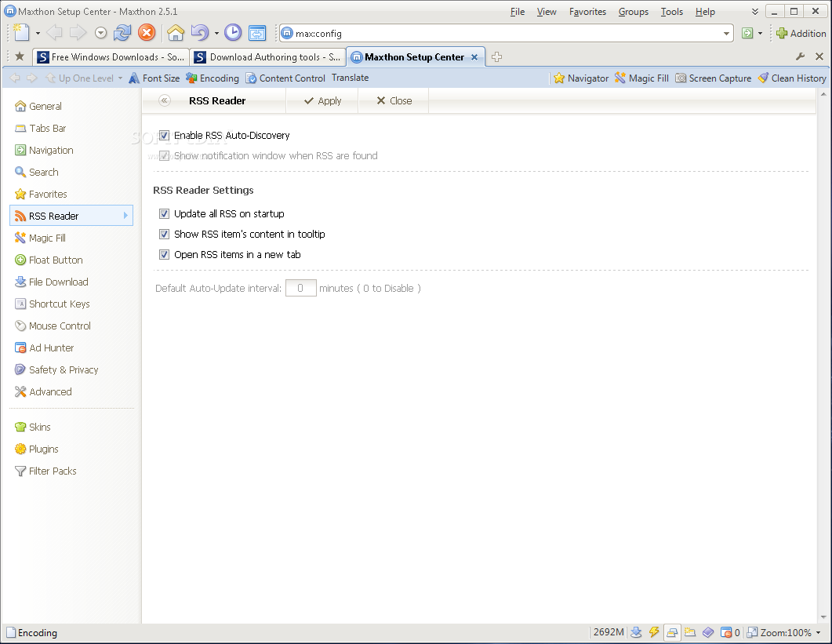The image size is (832, 644).
Task: Open the General settings section
Action: [71, 106]
